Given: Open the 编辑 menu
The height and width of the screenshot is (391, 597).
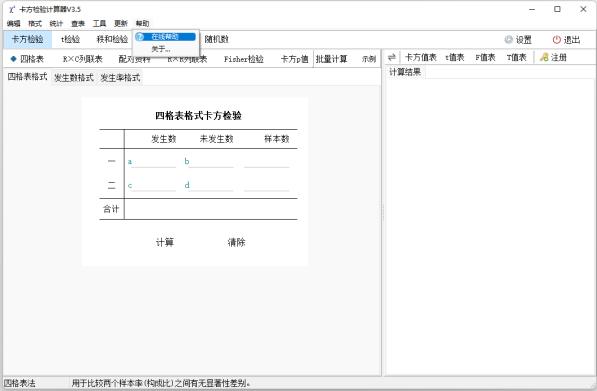Looking at the screenshot, I should 13,24.
